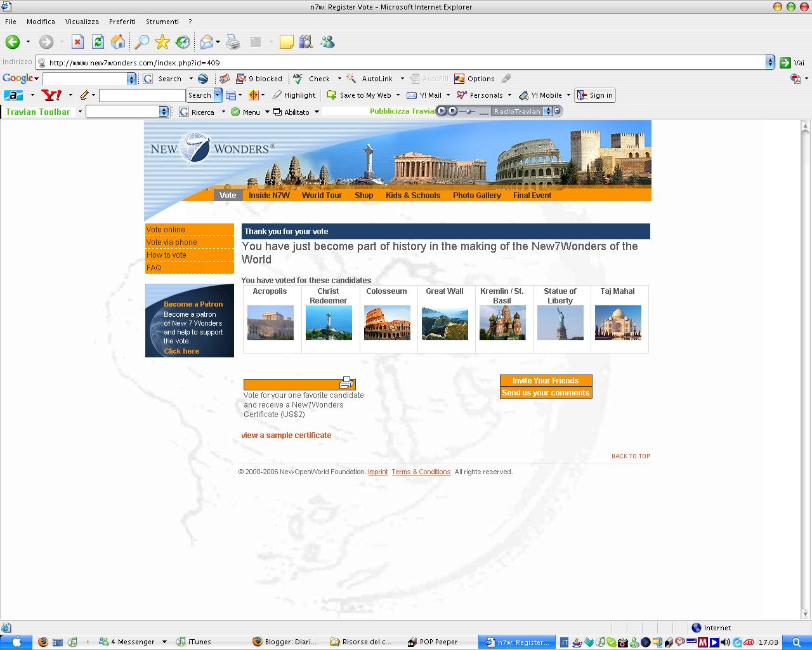Open the Strumenti menu
Image resolution: width=812 pixels, height=650 pixels.
[162, 22]
